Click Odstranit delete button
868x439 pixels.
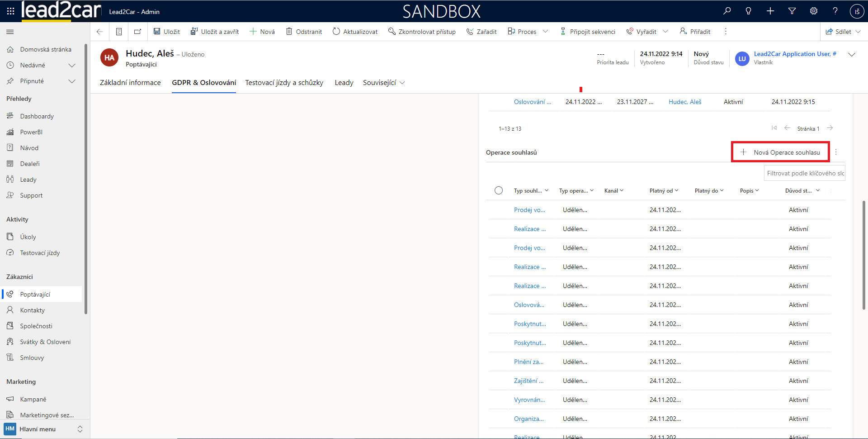click(x=304, y=32)
